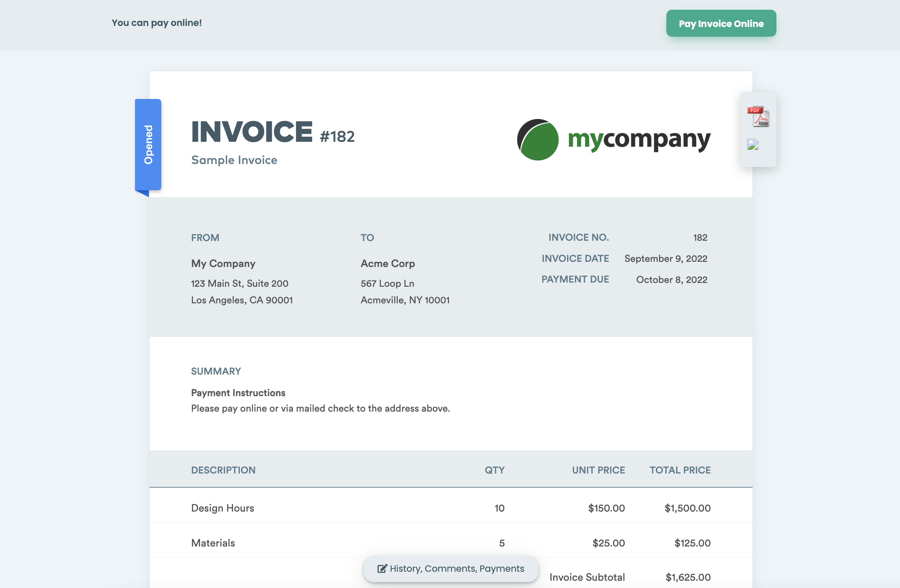Click the DESCRIPTION column header
900x588 pixels.
coord(223,470)
